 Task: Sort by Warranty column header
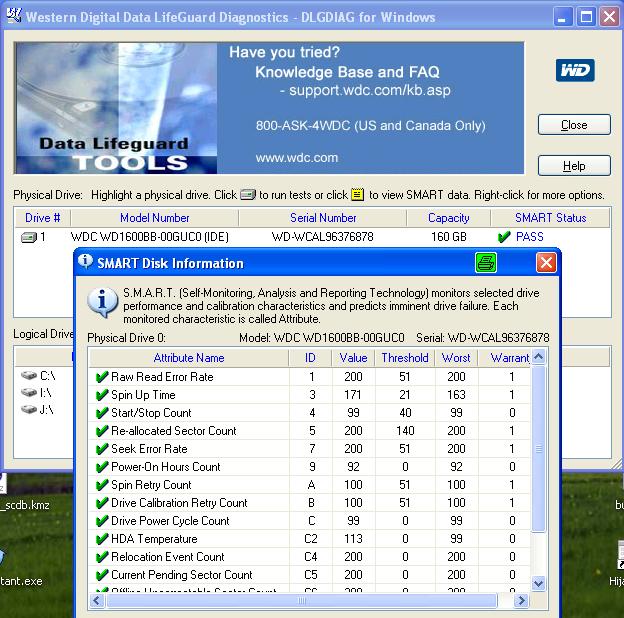(505, 358)
